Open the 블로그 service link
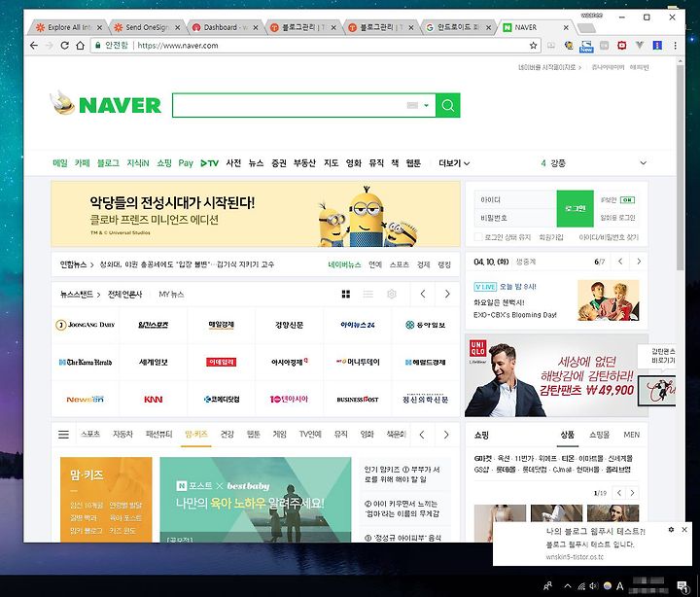Image resolution: width=700 pixels, height=597 pixels. click(x=108, y=163)
